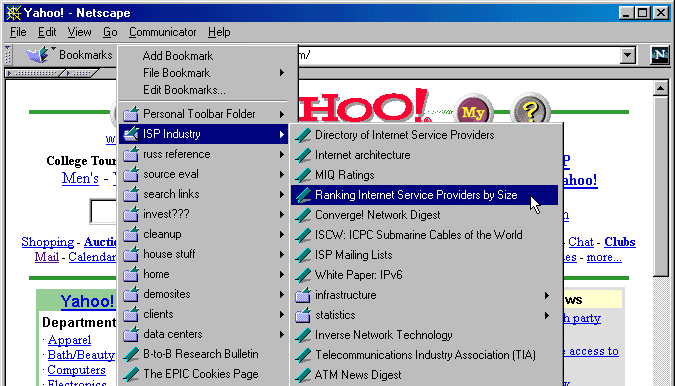The image size is (675, 386).
Task: Click the Yahoo help question mark icon
Action: coord(530,112)
